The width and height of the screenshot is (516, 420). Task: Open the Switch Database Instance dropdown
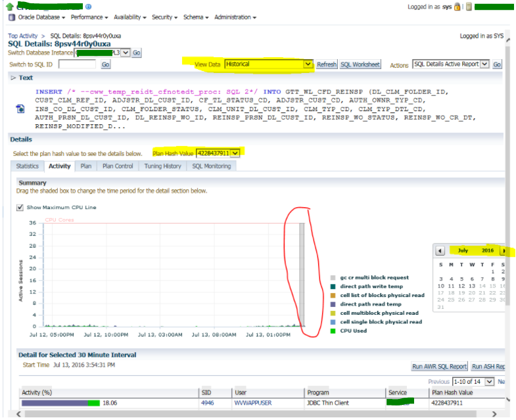click(x=126, y=53)
